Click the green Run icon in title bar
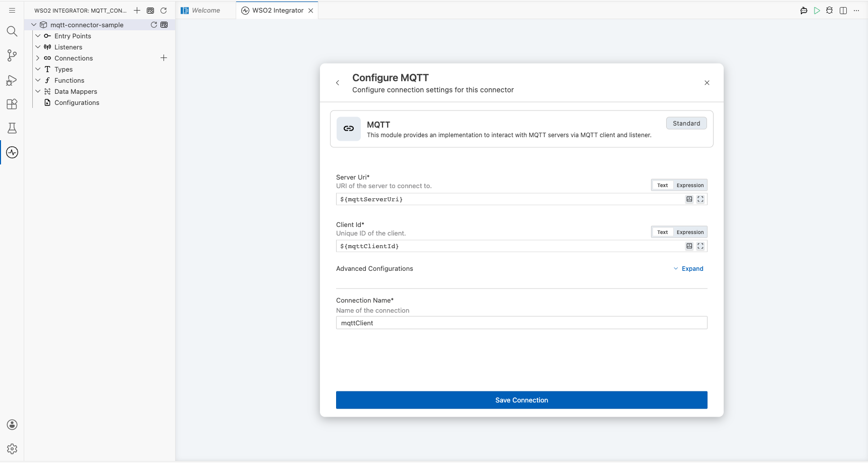 pos(817,11)
